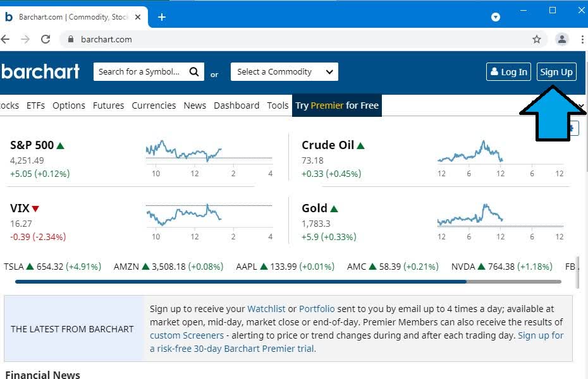Click the Crude Oil mini chart
Image resolution: width=588 pixels, height=379 pixels.
(501, 157)
